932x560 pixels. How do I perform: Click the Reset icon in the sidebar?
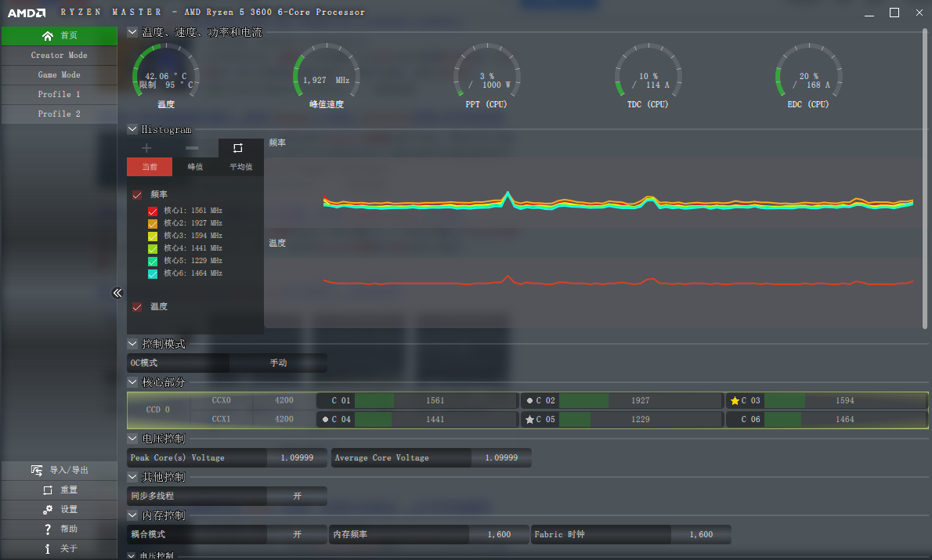48,490
